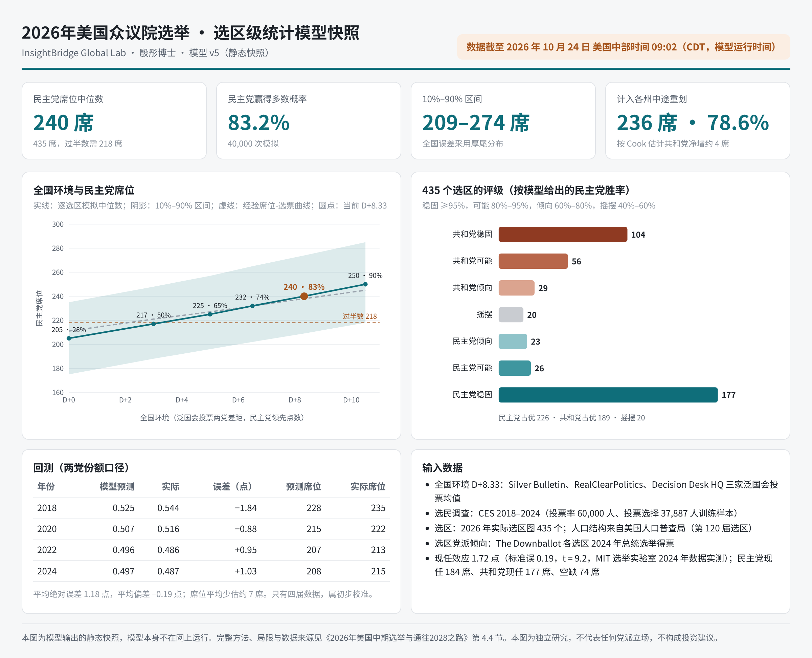Click the 236 席 · 78.6% redistricting value
Viewport: 812px width, 658px height.
(693, 123)
